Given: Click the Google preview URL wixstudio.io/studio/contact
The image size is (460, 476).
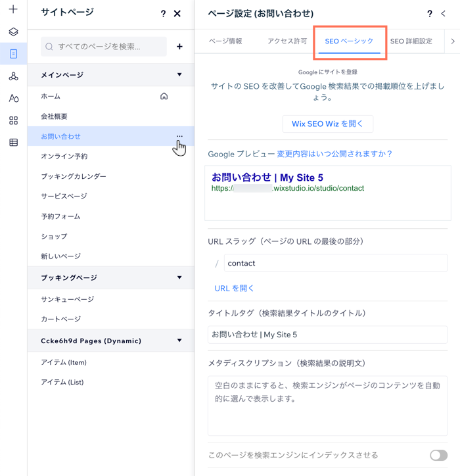Looking at the screenshot, I should click(288, 188).
